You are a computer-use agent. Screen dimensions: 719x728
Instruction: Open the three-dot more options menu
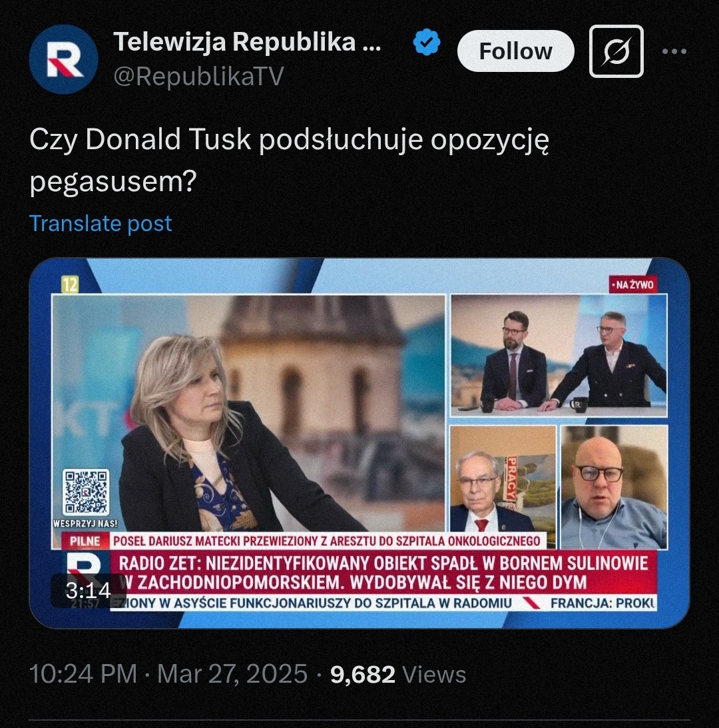[x=674, y=51]
